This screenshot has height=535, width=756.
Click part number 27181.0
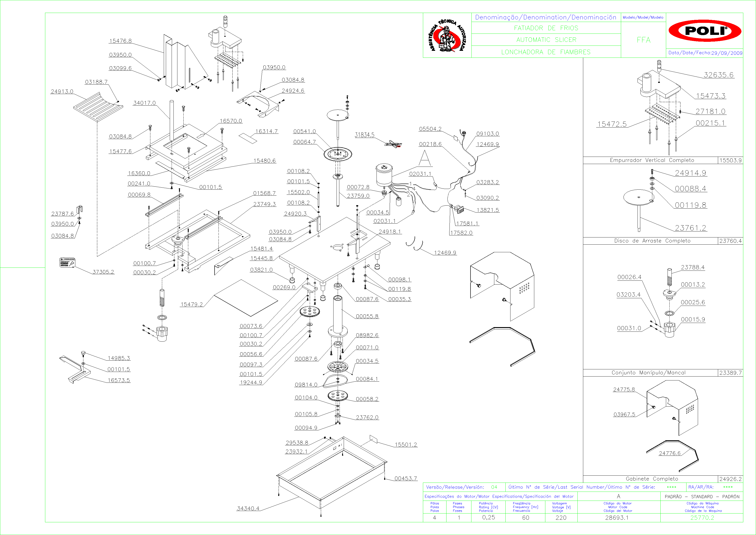[x=710, y=111]
